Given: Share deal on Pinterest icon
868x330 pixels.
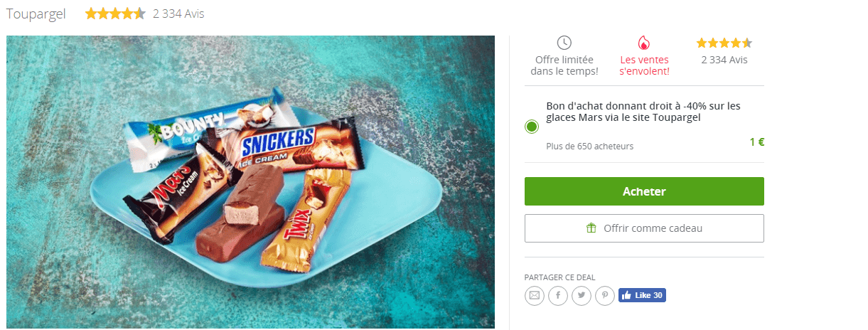Looking at the screenshot, I should 605,295.
